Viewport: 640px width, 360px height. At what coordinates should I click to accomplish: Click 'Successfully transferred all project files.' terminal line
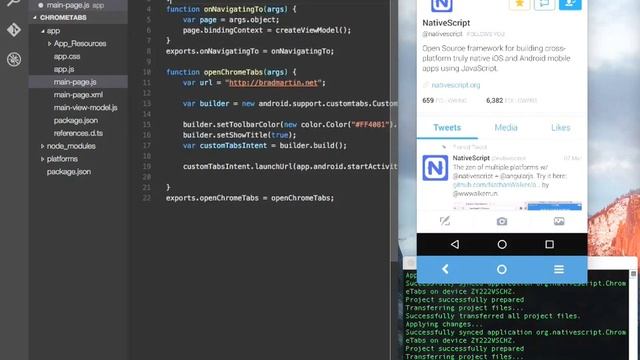point(493,316)
